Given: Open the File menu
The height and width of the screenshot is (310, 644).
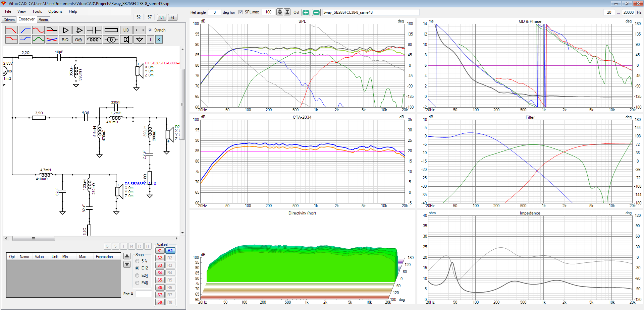Looking at the screenshot, I should point(8,11).
